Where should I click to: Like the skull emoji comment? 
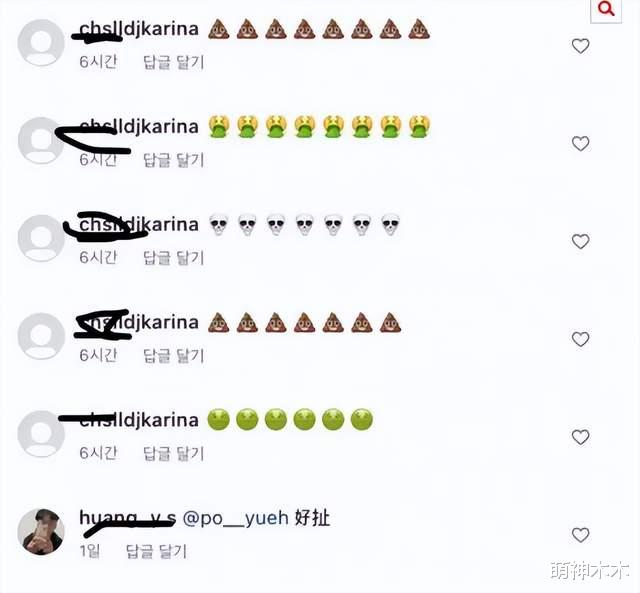tap(580, 242)
